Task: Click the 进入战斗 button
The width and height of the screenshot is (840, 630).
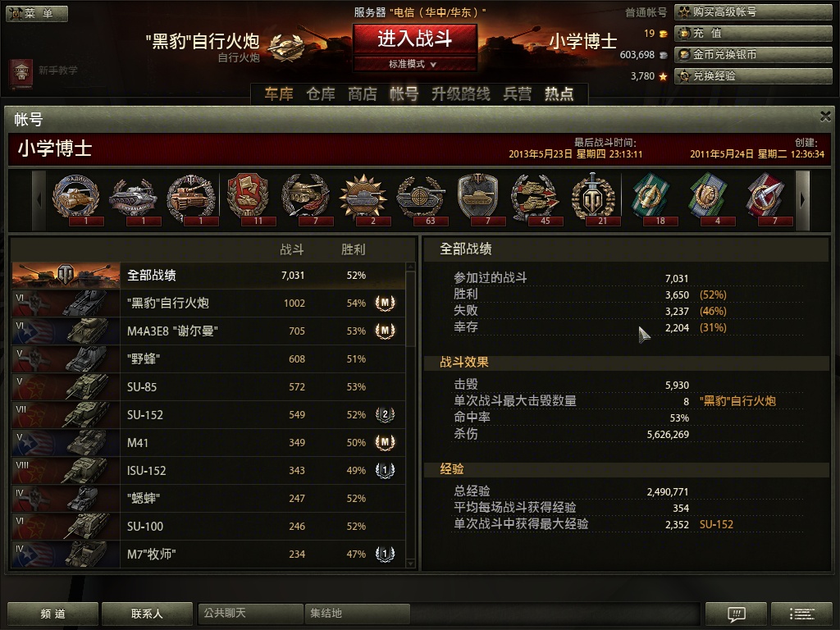Action: (x=414, y=39)
